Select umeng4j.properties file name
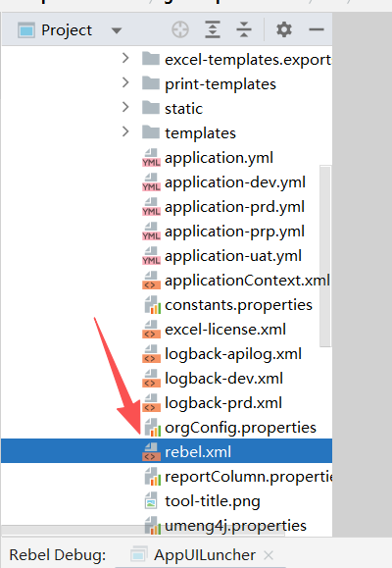 (235, 526)
